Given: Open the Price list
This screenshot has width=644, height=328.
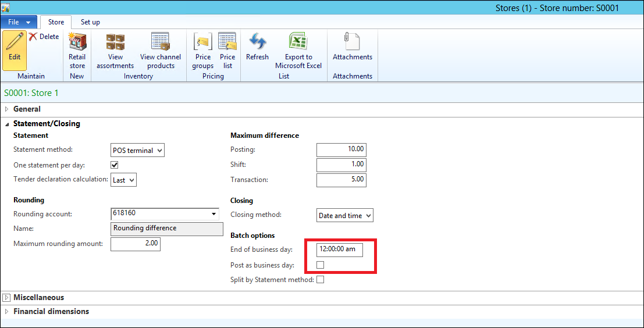Looking at the screenshot, I should pos(227,51).
